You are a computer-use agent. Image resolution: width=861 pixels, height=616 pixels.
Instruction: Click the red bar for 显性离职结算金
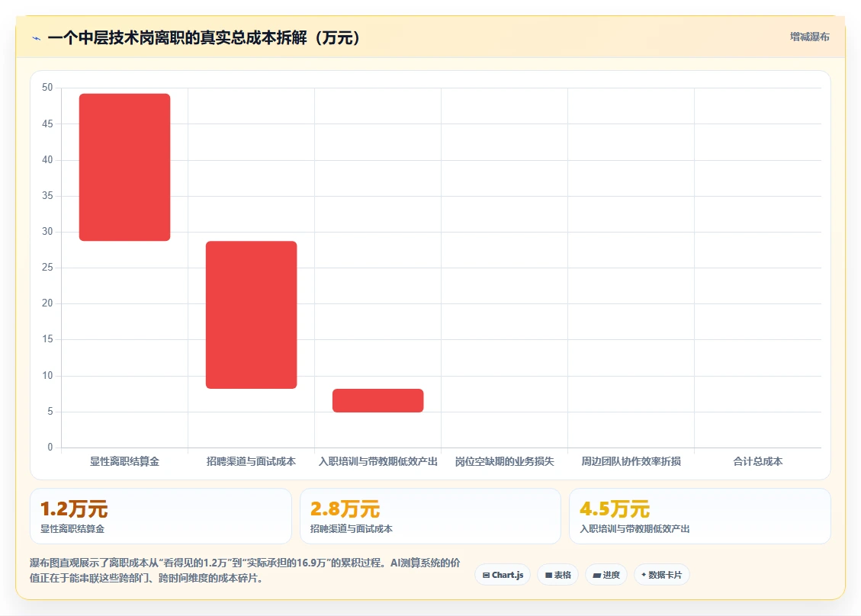124,167
